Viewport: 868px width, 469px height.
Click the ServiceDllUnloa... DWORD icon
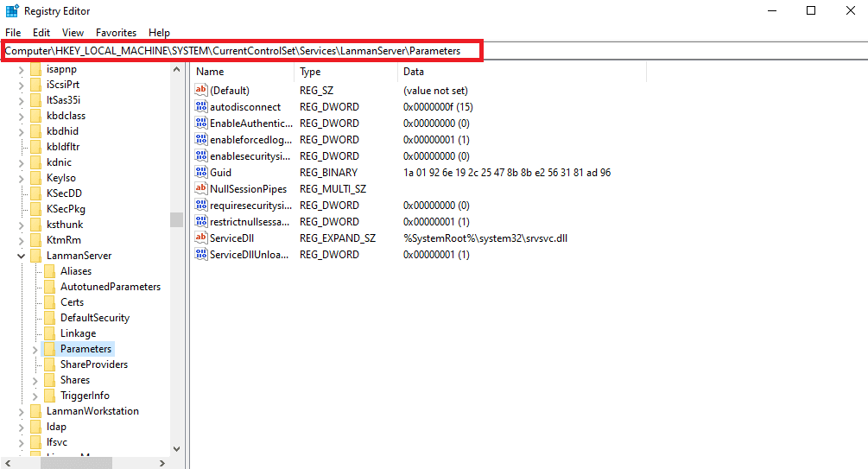point(201,254)
